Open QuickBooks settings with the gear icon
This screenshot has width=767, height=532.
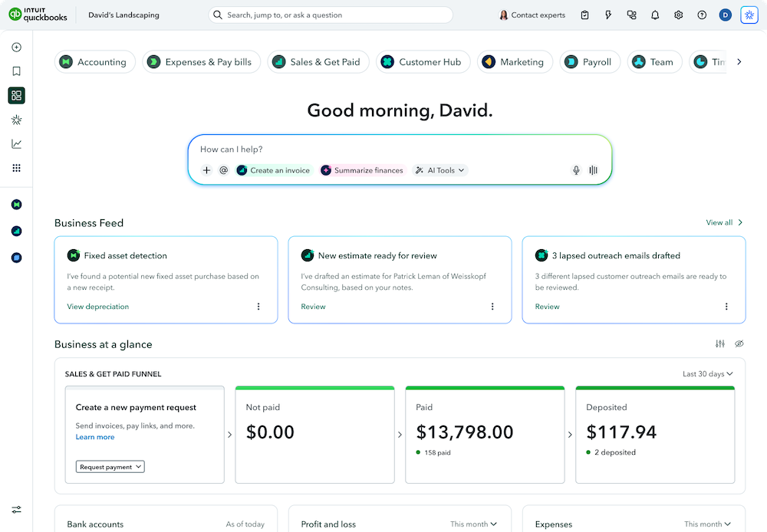[678, 15]
